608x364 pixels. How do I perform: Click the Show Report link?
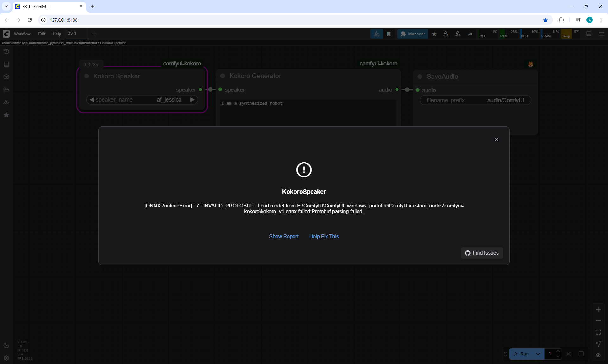[284, 236]
